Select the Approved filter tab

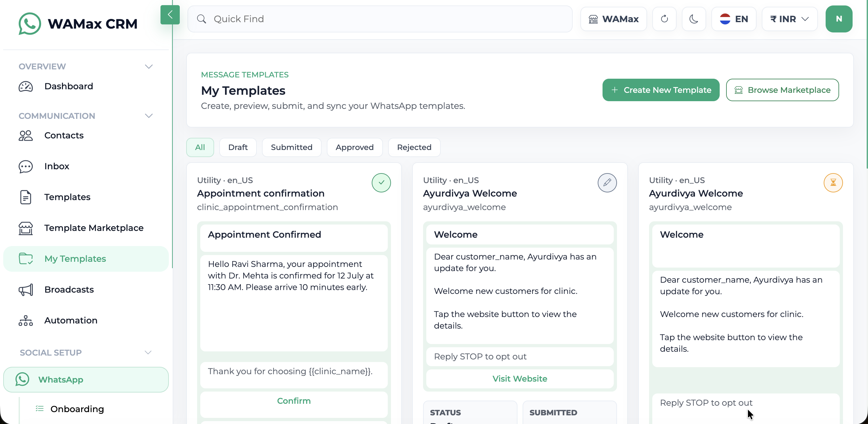click(x=354, y=147)
